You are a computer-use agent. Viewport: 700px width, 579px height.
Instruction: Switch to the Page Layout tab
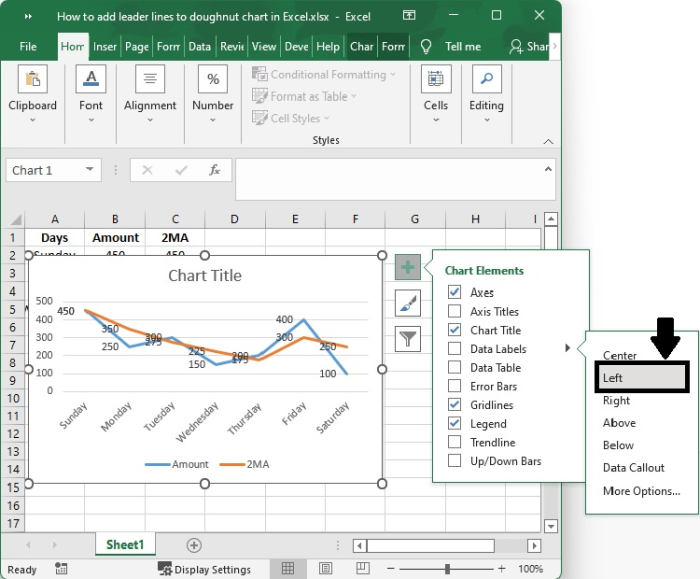tap(137, 46)
